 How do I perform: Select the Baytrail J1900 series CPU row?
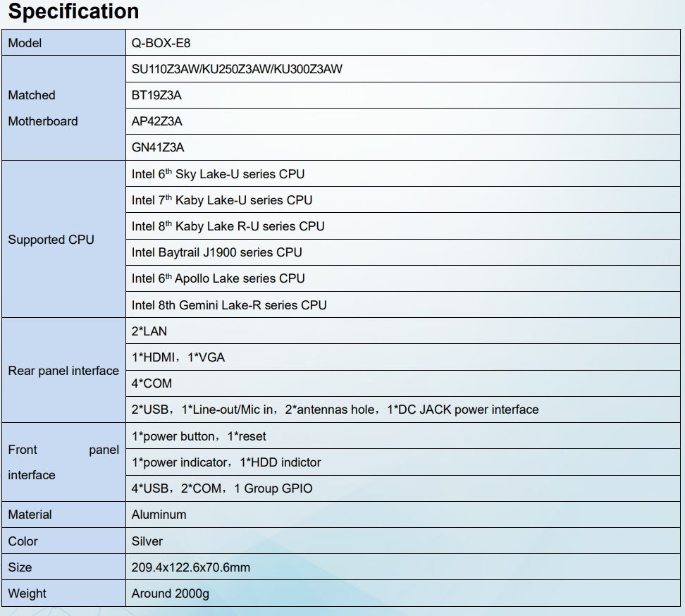pos(216,252)
